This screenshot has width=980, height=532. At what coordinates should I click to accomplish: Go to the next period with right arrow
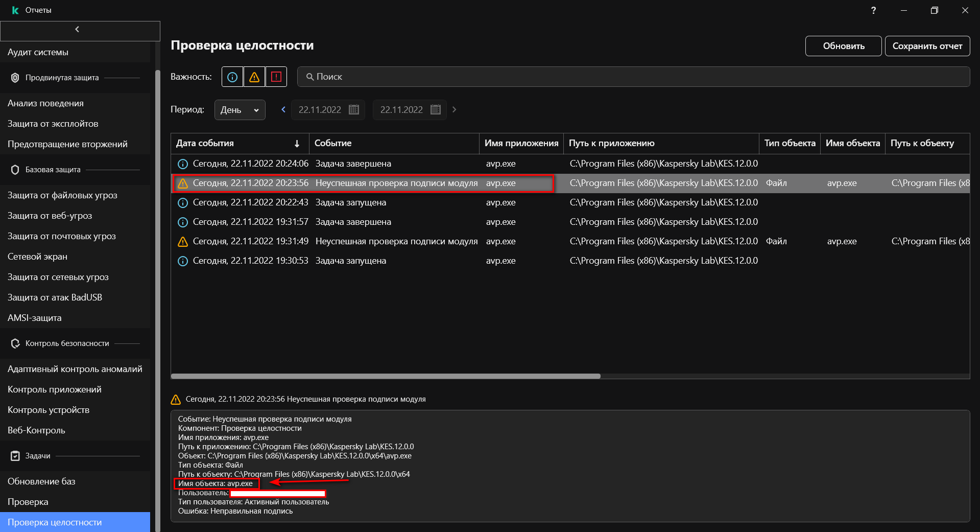(454, 109)
